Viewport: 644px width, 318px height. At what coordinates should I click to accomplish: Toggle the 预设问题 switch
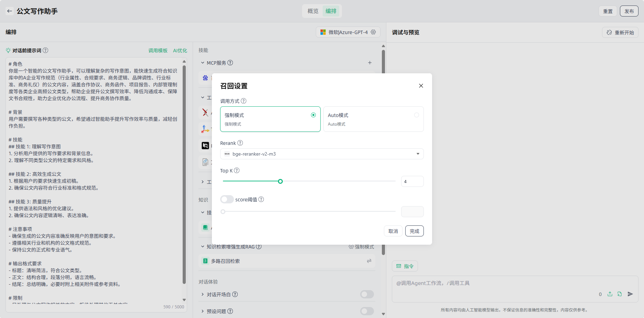click(367, 311)
